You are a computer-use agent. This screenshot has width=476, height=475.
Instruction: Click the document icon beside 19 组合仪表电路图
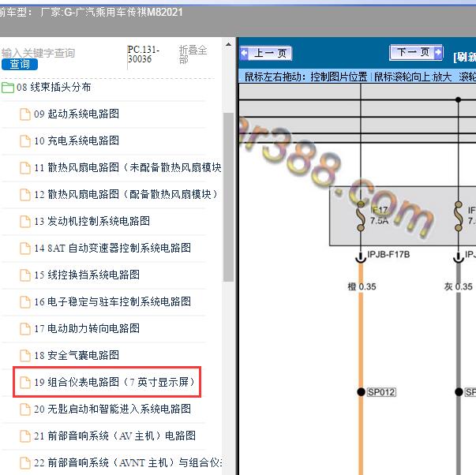click(25, 383)
